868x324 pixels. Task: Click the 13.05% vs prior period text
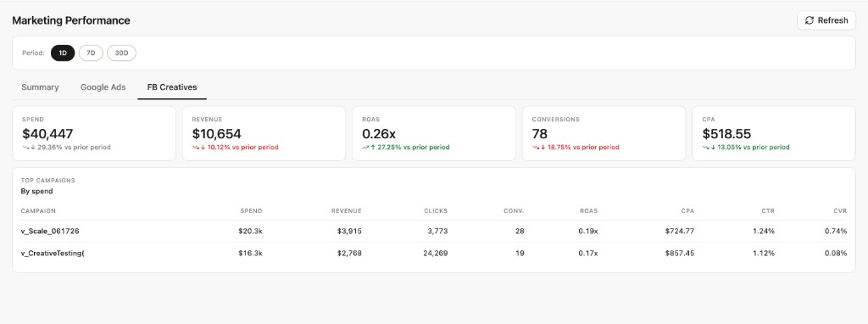[754, 148]
